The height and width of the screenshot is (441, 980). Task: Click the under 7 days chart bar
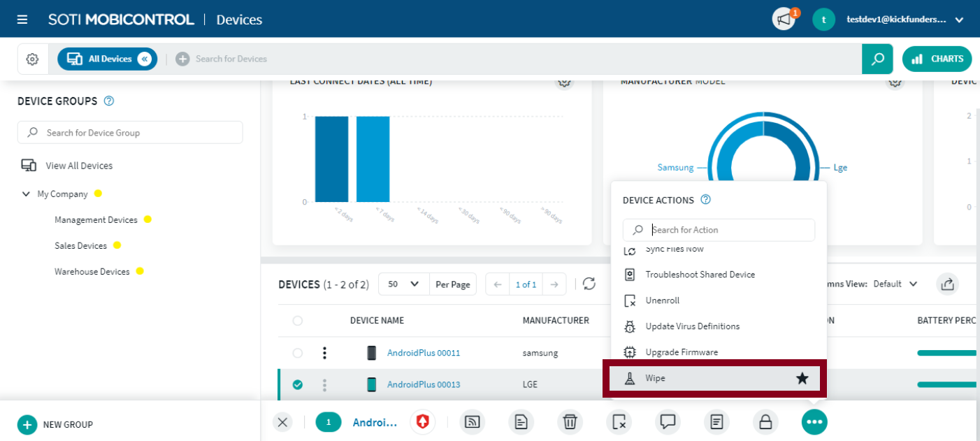[373, 159]
